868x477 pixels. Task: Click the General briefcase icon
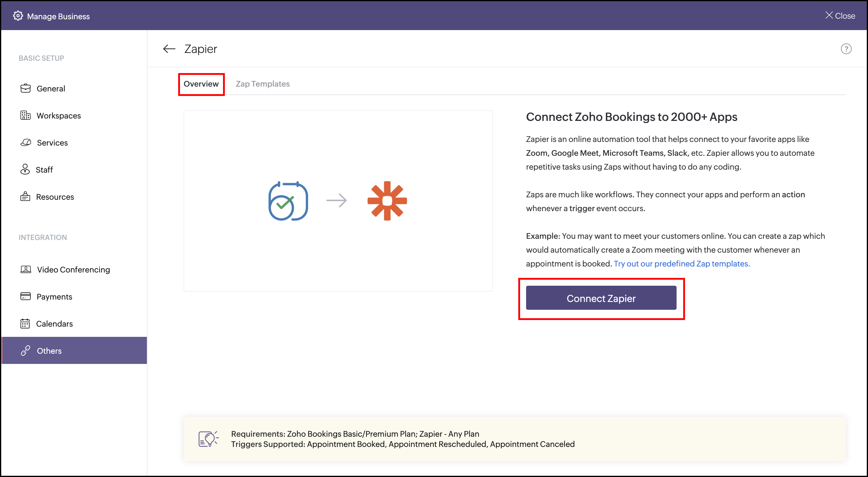point(25,88)
